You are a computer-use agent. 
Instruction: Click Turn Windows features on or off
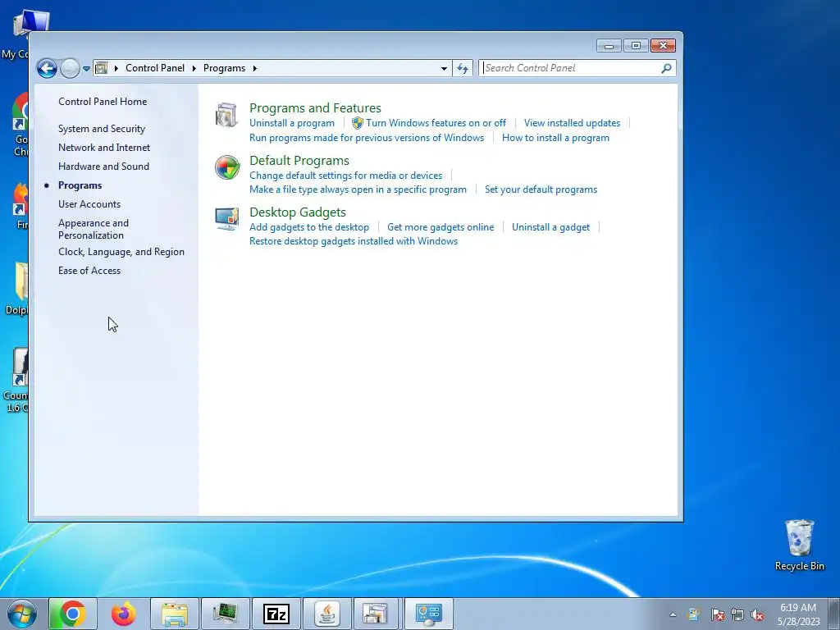[436, 123]
